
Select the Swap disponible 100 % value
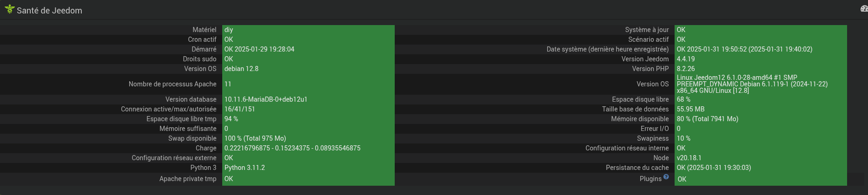[x=255, y=138]
